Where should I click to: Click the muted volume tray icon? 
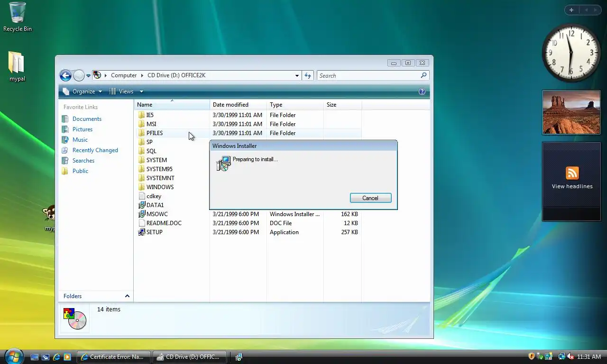pyautogui.click(x=570, y=356)
